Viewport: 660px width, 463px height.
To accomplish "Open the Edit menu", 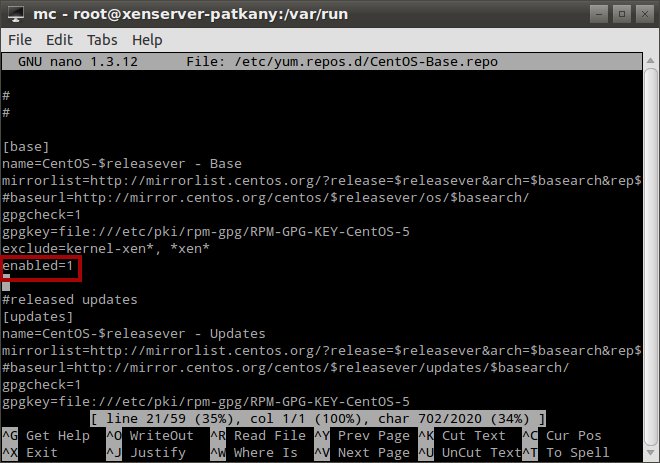I will coord(59,40).
